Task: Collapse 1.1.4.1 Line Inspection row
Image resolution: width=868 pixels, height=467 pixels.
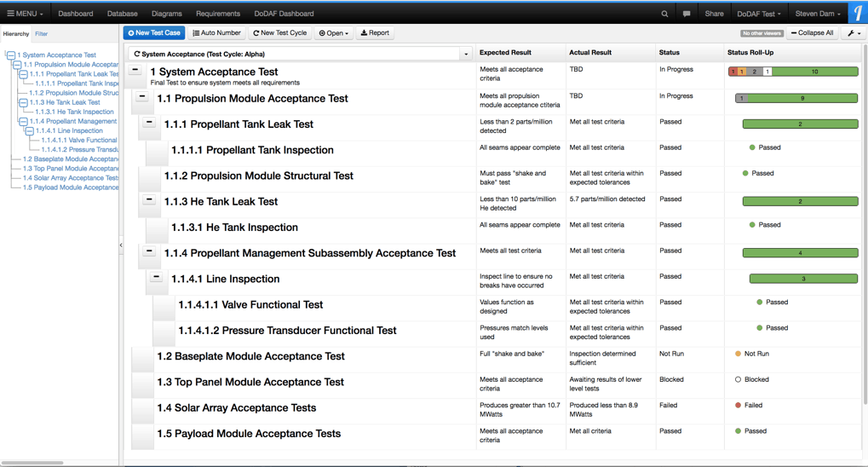Action: [x=157, y=277]
